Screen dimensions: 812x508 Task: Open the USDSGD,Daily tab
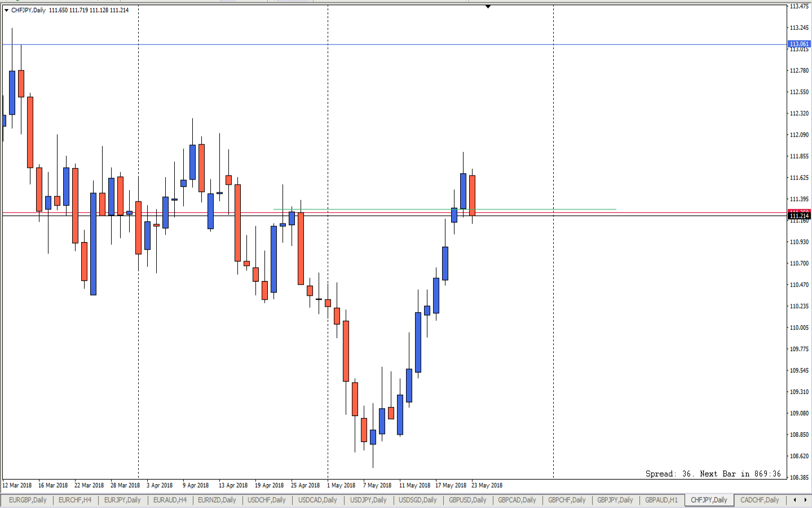[418, 500]
